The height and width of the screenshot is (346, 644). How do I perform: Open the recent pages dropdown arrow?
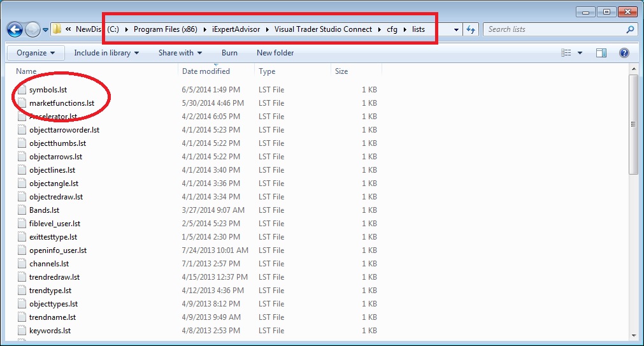[x=45, y=30]
